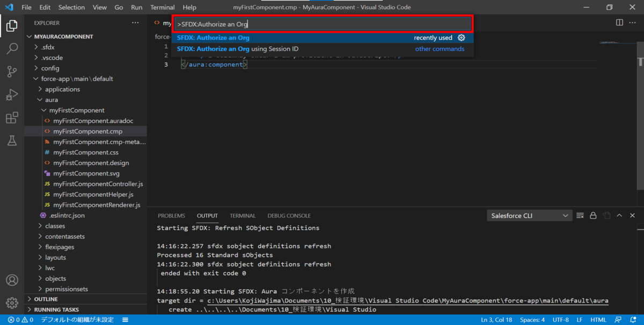Open notifications bell in status bar
Screen dimensions: 644x325
(633, 320)
